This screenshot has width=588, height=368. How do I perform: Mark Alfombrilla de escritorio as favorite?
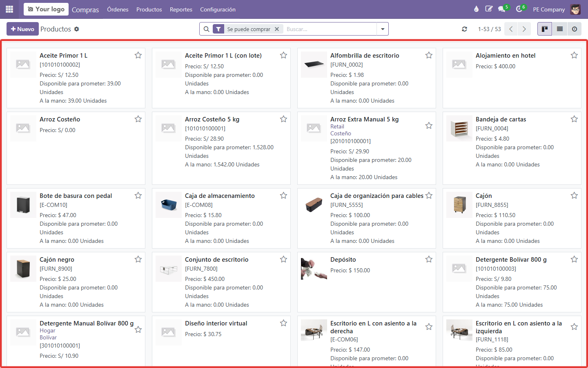click(x=429, y=55)
